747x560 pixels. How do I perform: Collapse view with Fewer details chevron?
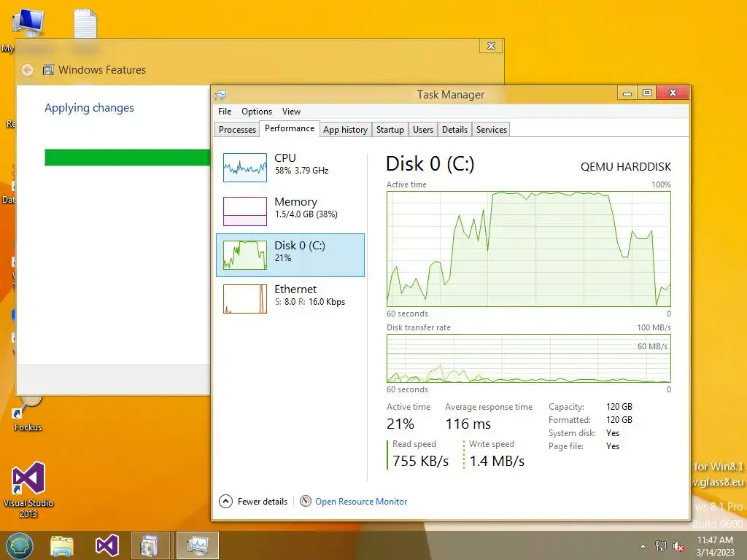(x=226, y=502)
